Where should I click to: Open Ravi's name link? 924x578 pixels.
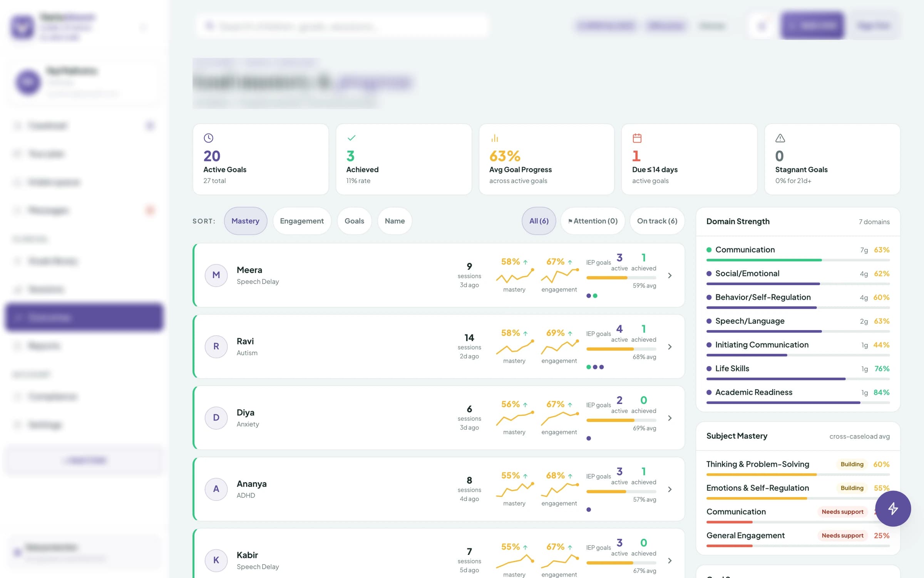245,341
